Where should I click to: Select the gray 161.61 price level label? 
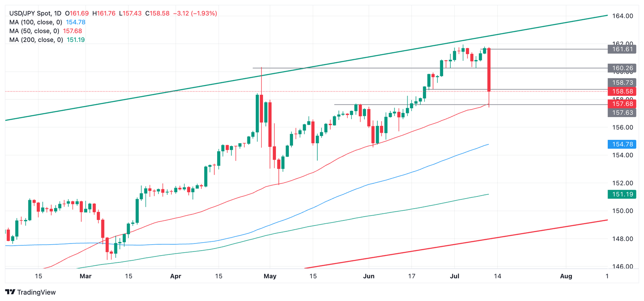(x=622, y=50)
